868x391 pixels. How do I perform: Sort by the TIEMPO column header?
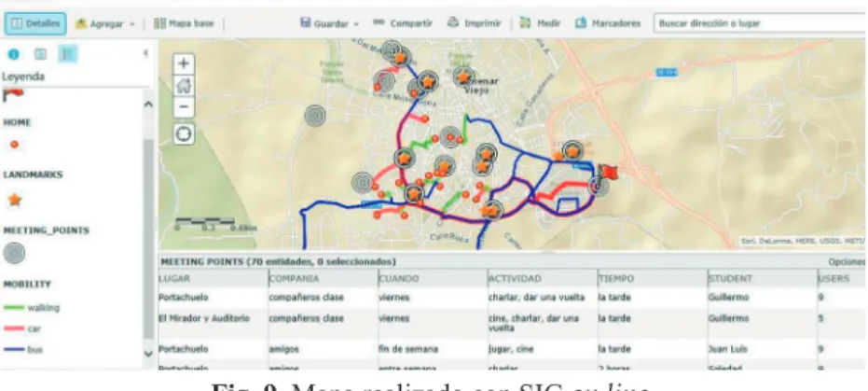pyautogui.click(x=652, y=279)
